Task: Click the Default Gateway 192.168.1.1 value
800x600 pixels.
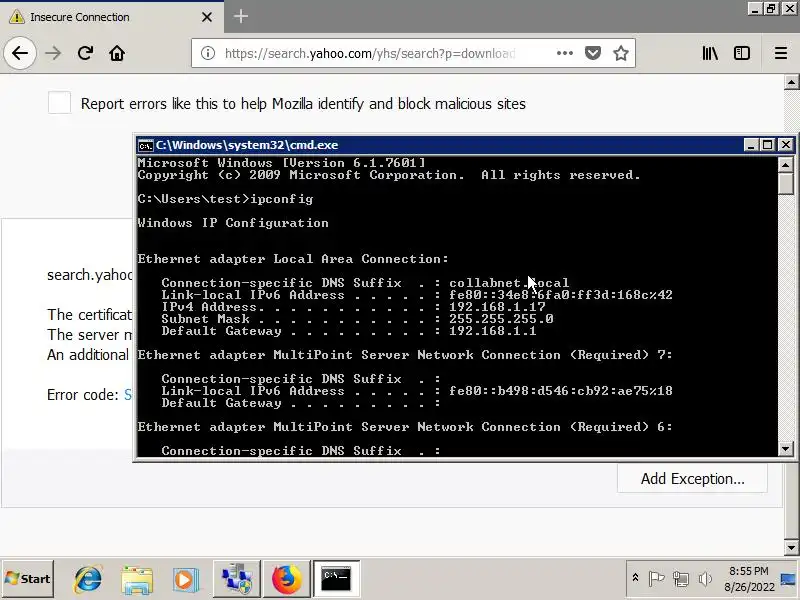Action: coord(492,331)
